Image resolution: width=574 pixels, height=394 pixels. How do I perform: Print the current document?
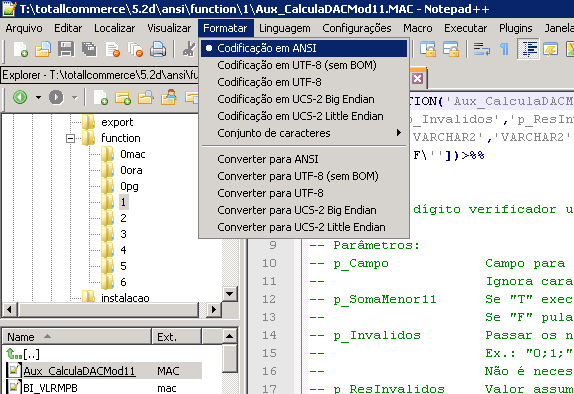(158, 49)
